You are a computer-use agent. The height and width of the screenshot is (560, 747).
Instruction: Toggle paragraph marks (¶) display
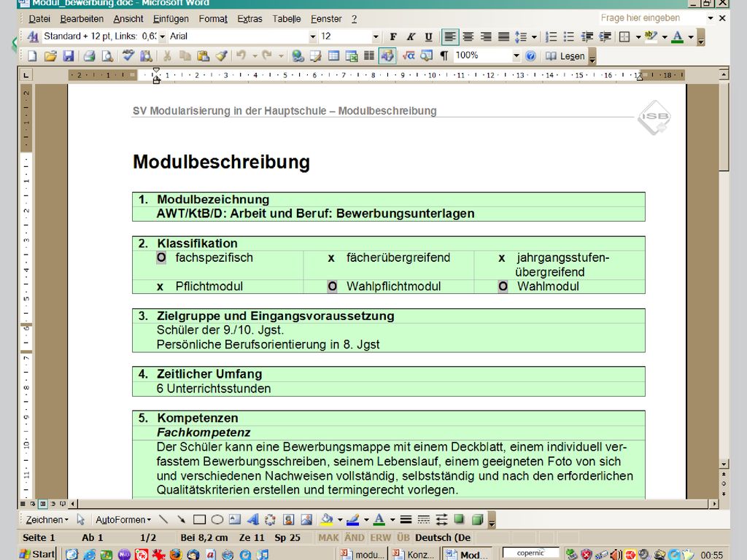(444, 56)
